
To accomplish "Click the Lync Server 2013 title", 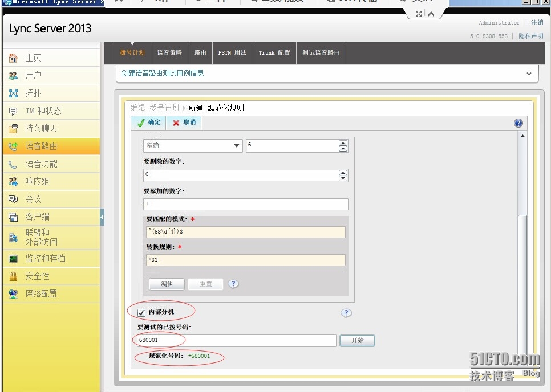I will click(x=50, y=28).
